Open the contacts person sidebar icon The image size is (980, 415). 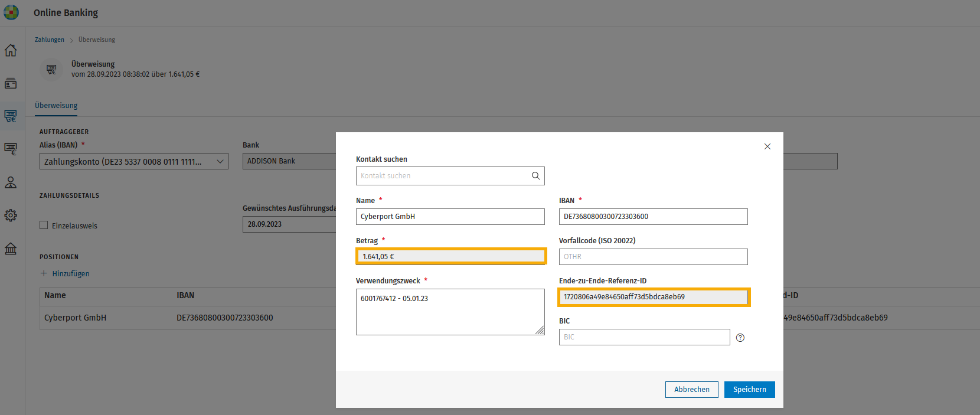click(x=11, y=182)
